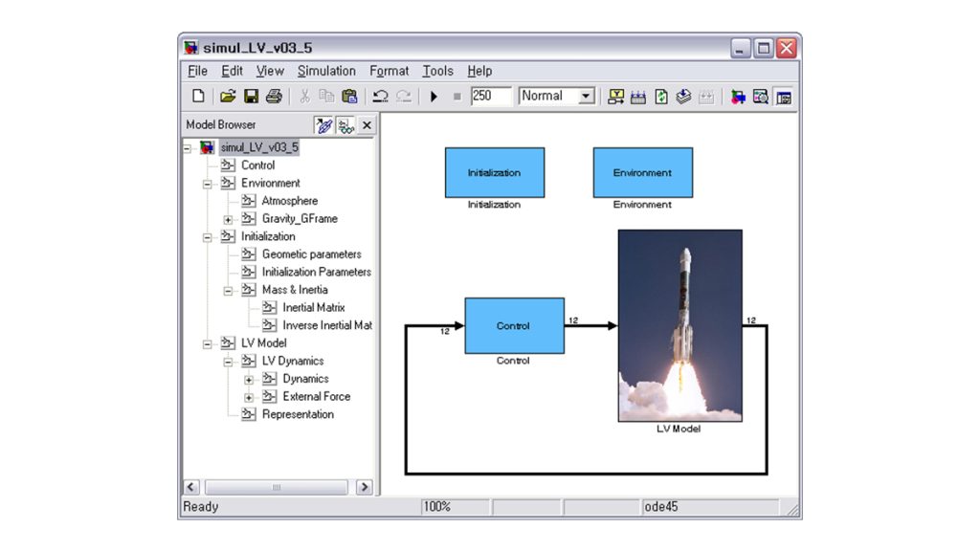Image resolution: width=980 pixels, height=551 pixels.
Task: Select Geometic parameters in the tree
Action: (x=311, y=254)
